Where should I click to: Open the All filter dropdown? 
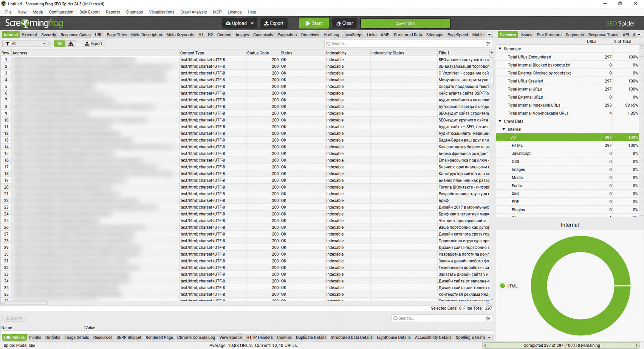25,43
